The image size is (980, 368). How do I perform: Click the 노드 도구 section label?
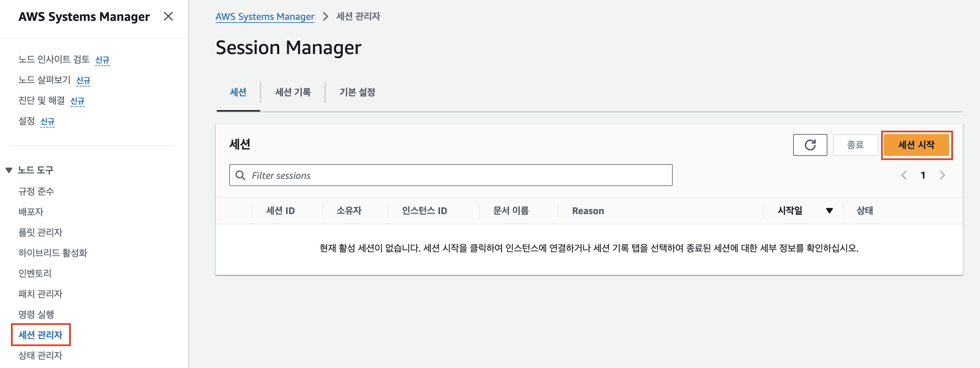pos(35,170)
